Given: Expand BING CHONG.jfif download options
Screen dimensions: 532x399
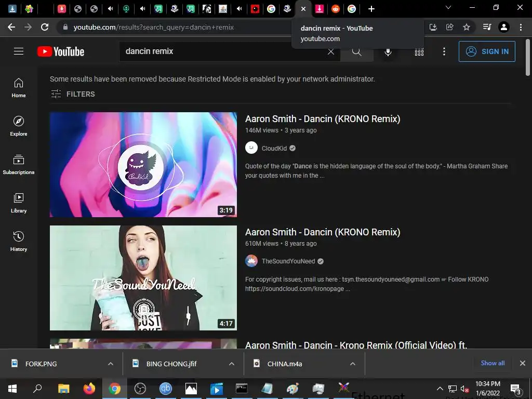Looking at the screenshot, I should 232,364.
